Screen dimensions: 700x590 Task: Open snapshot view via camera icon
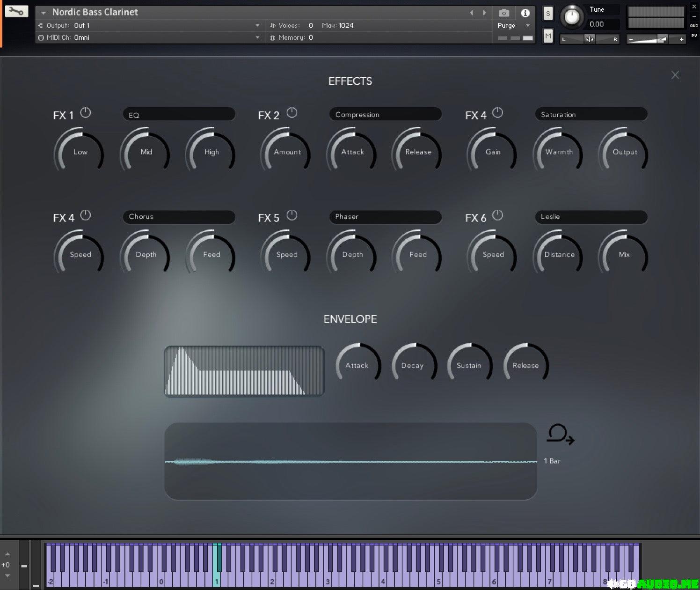504,13
